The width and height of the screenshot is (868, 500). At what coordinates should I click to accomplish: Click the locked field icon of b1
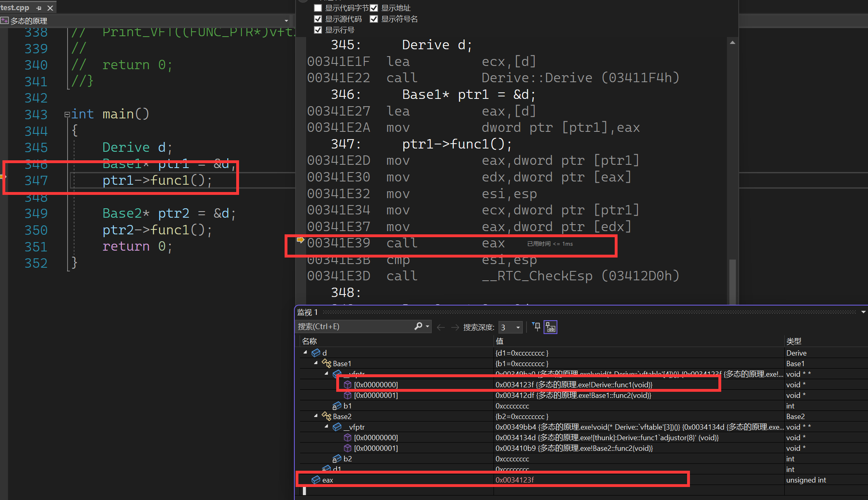337,406
